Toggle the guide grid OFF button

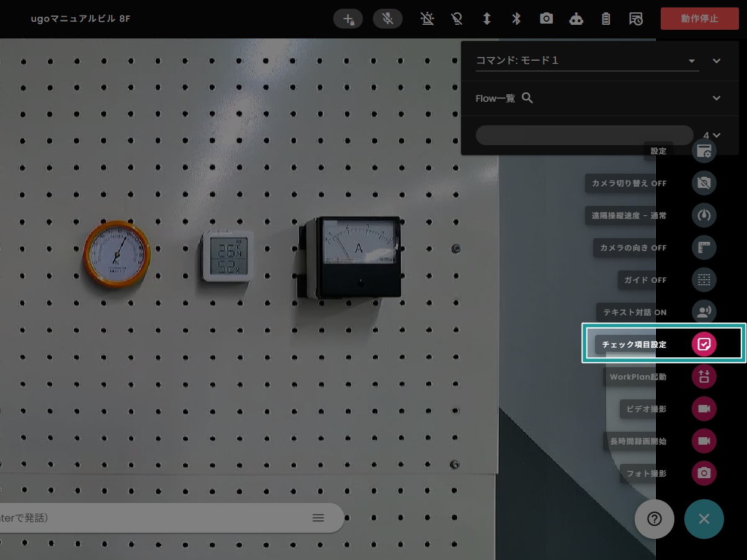pyautogui.click(x=704, y=280)
